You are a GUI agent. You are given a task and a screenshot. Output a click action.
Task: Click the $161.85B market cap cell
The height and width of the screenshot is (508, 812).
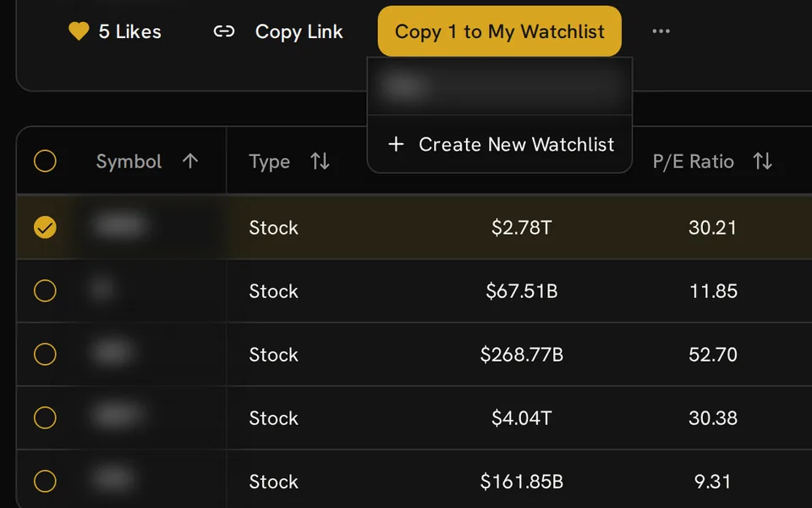(x=522, y=482)
